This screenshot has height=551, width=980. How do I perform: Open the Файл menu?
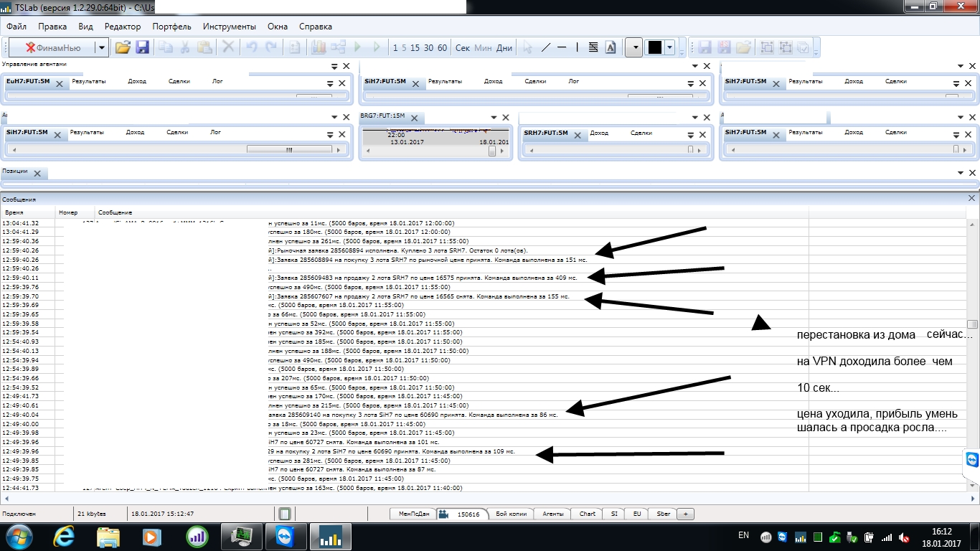[16, 27]
